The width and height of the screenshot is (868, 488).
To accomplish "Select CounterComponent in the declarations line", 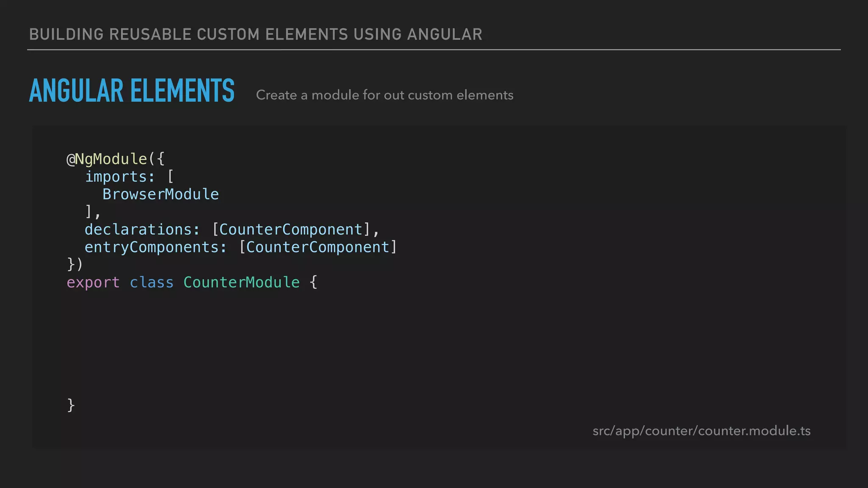I will (x=291, y=229).
